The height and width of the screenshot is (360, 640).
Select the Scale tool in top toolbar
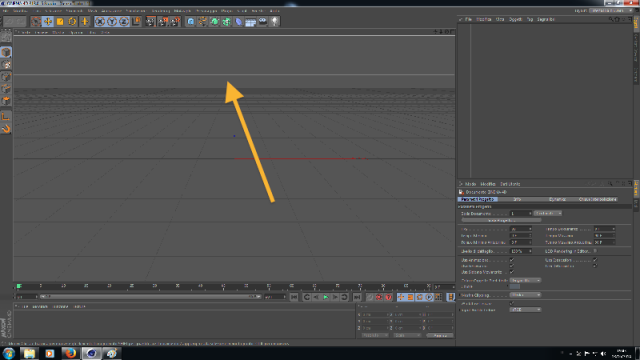click(60, 21)
